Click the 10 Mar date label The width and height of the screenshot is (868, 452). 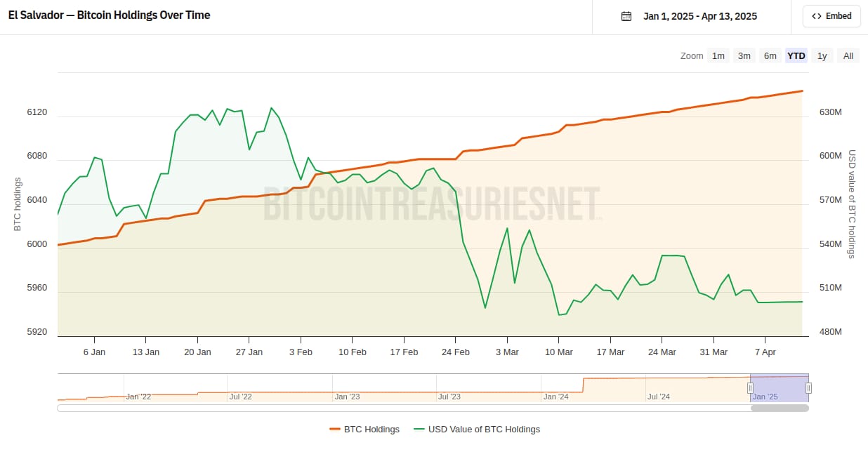(559, 352)
